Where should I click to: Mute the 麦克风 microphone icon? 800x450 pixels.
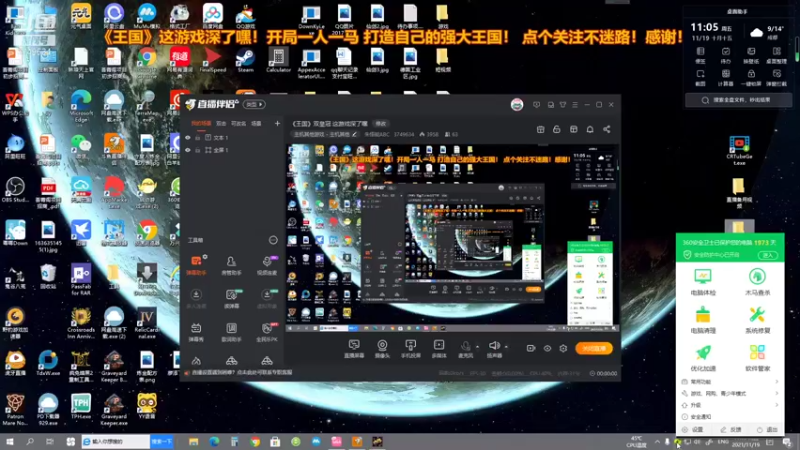click(465, 349)
